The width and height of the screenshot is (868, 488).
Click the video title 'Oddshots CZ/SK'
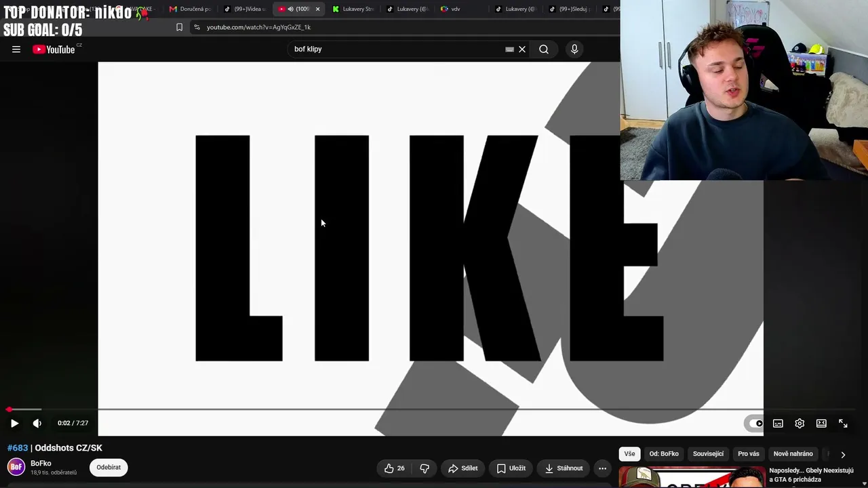tap(68, 448)
